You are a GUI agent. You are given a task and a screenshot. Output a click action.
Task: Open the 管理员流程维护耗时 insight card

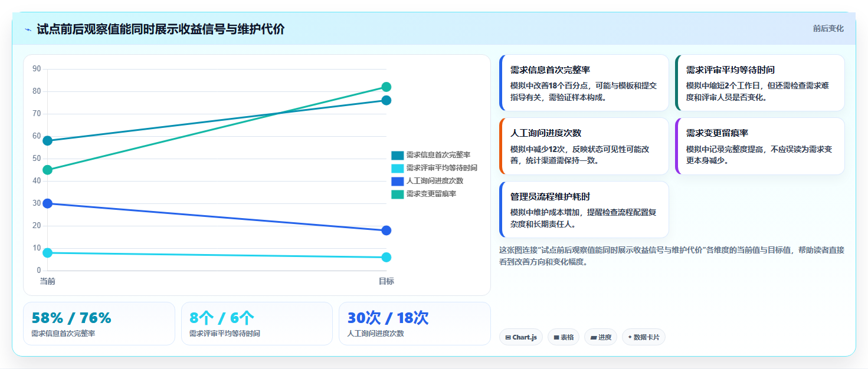pos(584,209)
